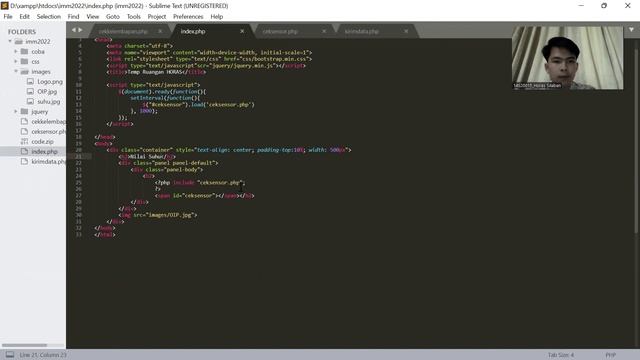
Task: Go to previous tab with left arrow
Action: pos(73,30)
